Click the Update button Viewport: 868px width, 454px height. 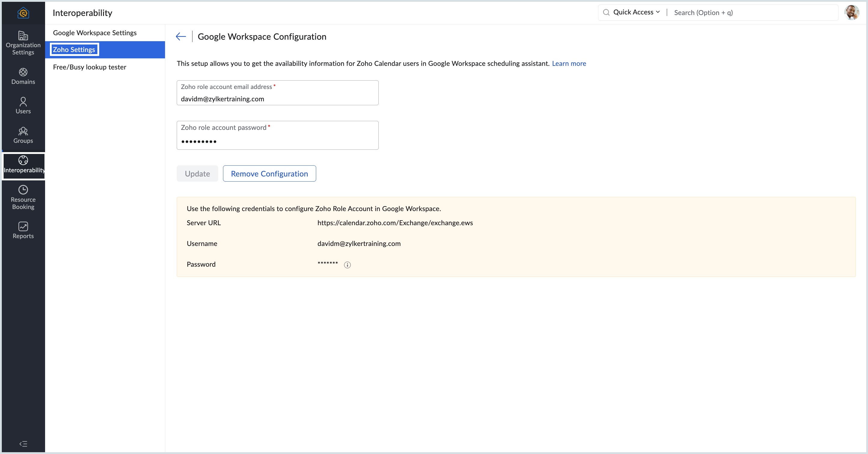(x=197, y=173)
